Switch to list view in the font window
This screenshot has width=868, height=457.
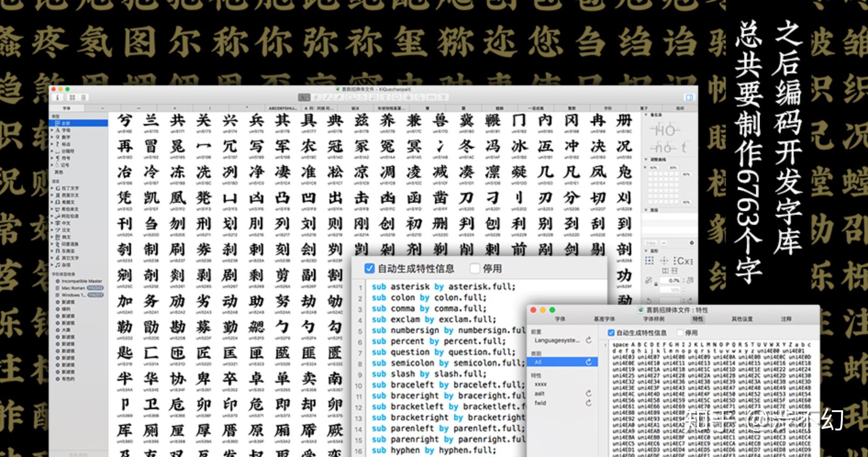pos(83,97)
